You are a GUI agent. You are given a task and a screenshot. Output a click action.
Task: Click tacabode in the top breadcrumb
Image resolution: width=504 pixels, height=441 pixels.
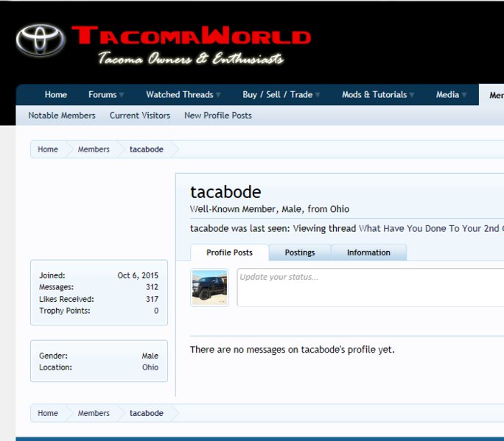pyautogui.click(x=147, y=149)
